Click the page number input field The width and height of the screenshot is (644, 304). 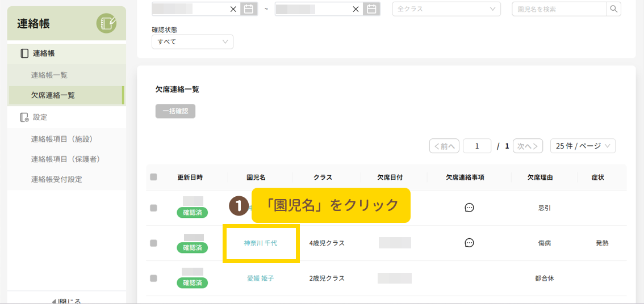[x=477, y=146]
